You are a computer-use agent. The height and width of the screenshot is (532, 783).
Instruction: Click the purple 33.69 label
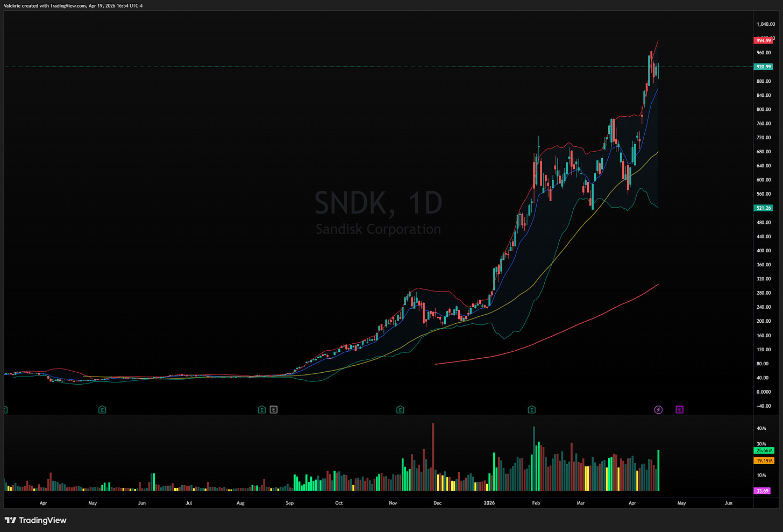[x=763, y=491]
